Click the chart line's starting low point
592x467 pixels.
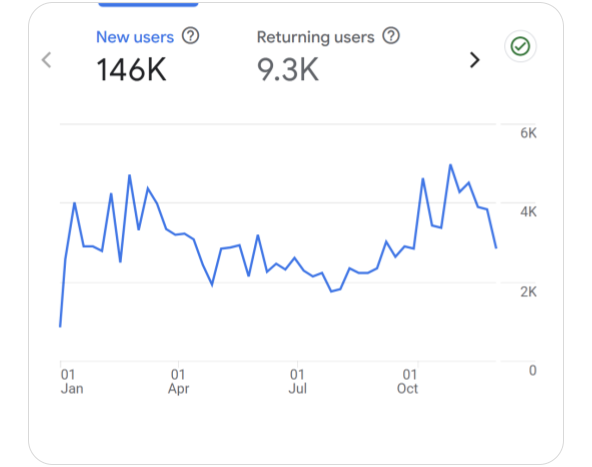pyautogui.click(x=60, y=326)
